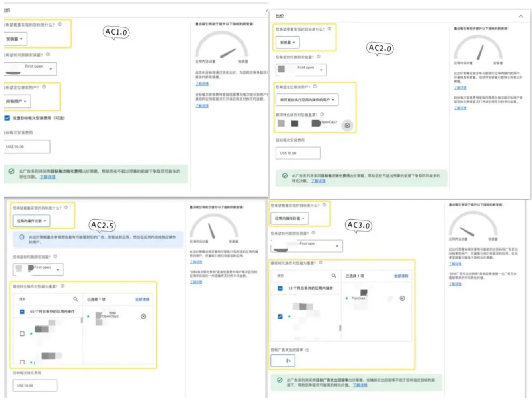Remove the OpenDay2 chip in AC2.0 panel
532x401 pixels.
click(x=347, y=125)
